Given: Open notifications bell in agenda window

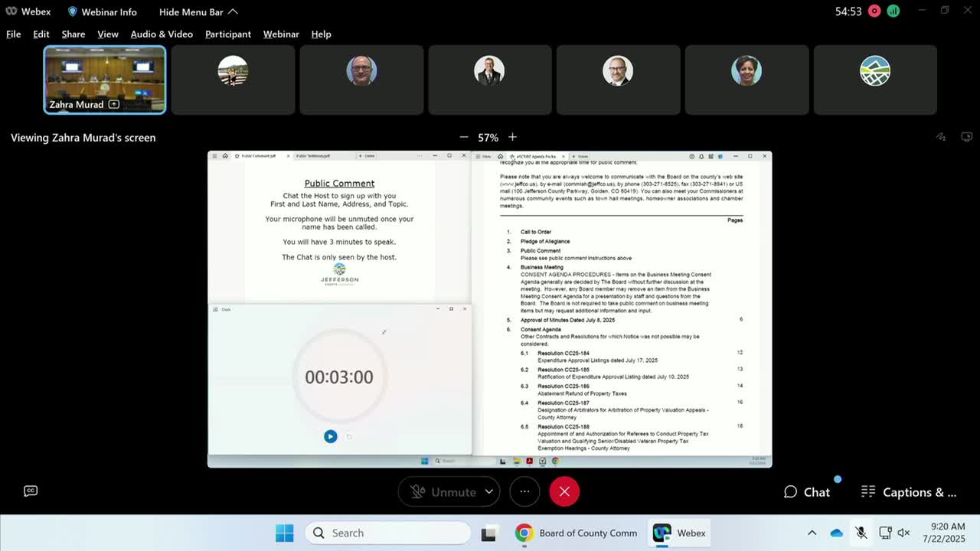Looking at the screenshot, I should pyautogui.click(x=701, y=156).
